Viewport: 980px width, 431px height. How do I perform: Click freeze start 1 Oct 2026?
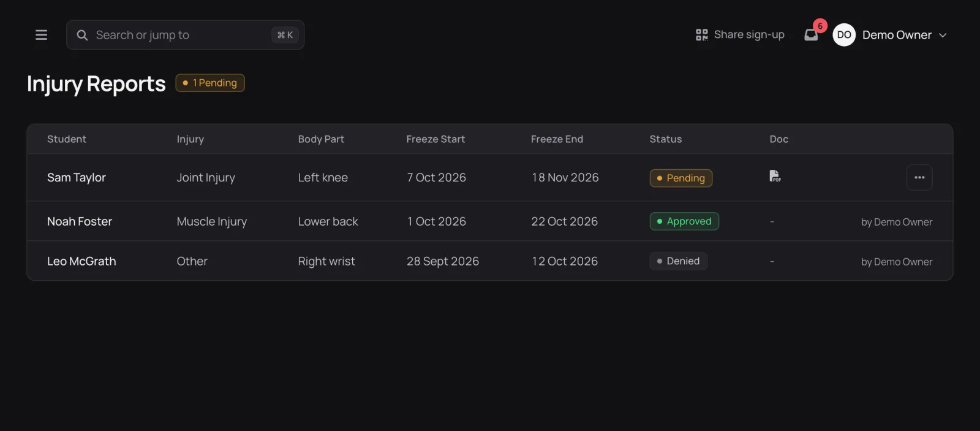click(437, 221)
